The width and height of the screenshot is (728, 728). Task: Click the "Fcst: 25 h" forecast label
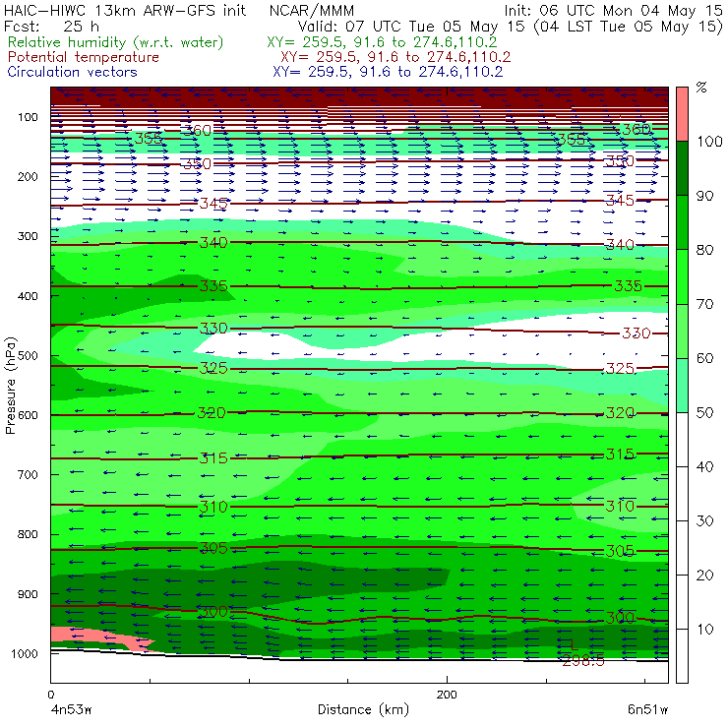click(x=51, y=26)
